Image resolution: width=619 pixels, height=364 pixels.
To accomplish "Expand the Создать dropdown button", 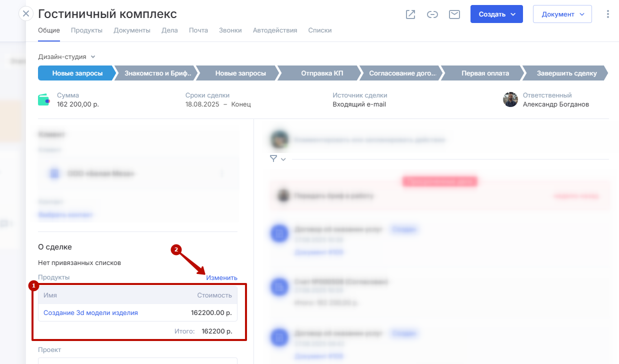I will pyautogui.click(x=496, y=14).
